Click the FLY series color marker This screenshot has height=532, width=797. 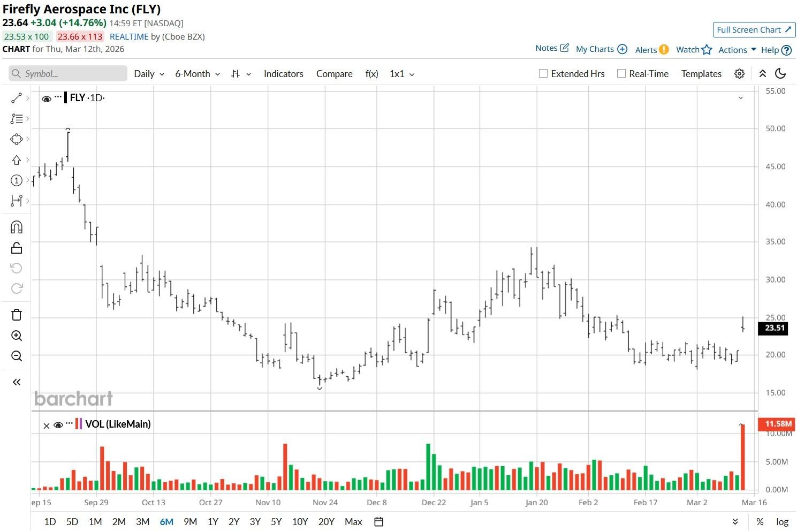point(65,97)
